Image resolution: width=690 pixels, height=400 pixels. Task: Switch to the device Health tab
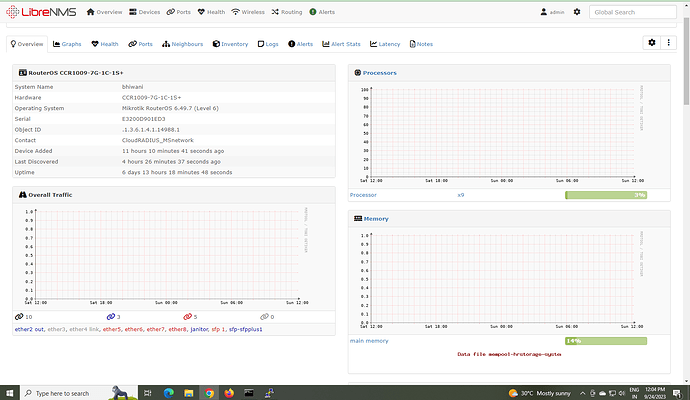(x=105, y=44)
